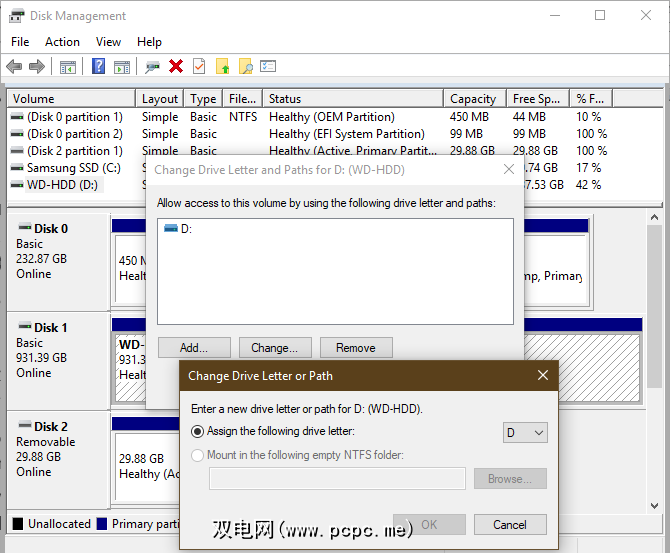Click the blue Help question mark icon
670x553 pixels.
tap(99, 67)
